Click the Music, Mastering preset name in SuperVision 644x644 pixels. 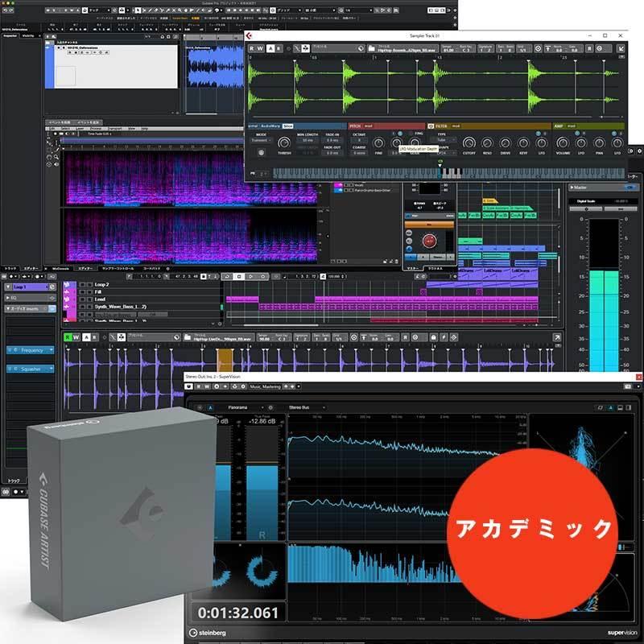point(265,386)
